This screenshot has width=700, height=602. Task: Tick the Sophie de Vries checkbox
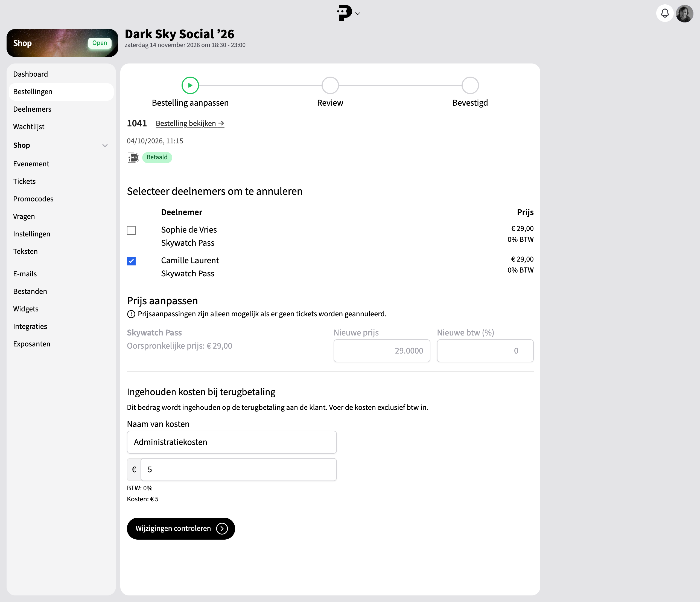pyautogui.click(x=132, y=230)
